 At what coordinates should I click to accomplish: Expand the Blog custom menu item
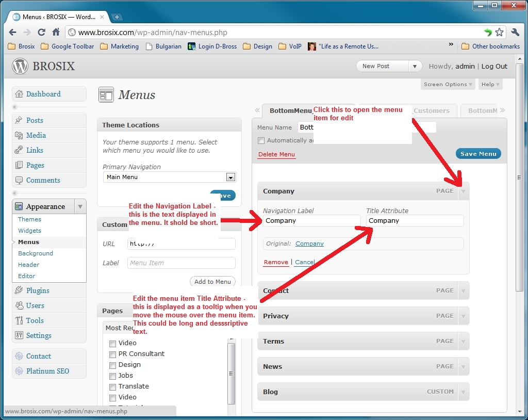(464, 392)
